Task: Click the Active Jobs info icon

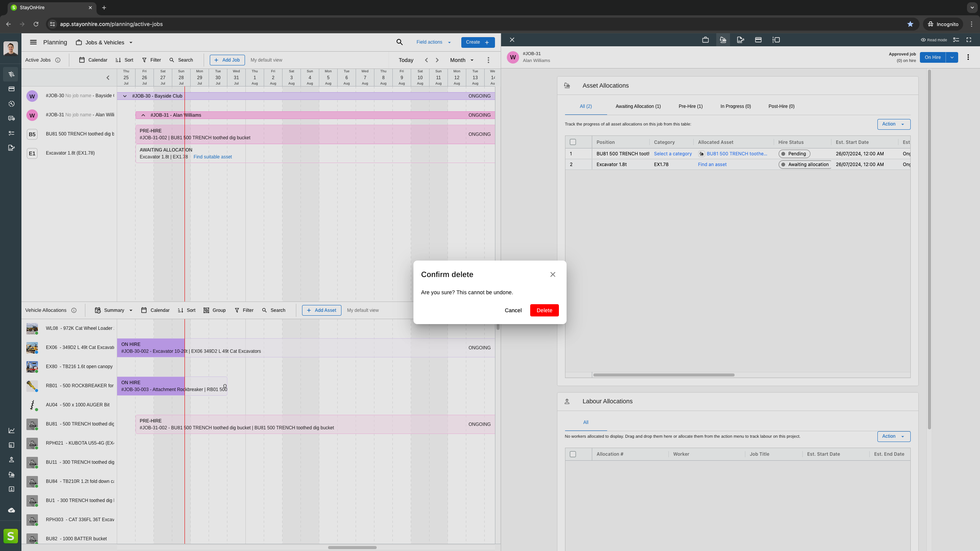Action: tap(58, 60)
